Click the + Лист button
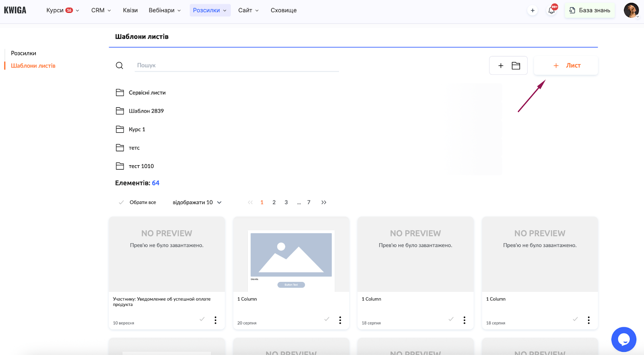The height and width of the screenshot is (355, 644). click(566, 66)
